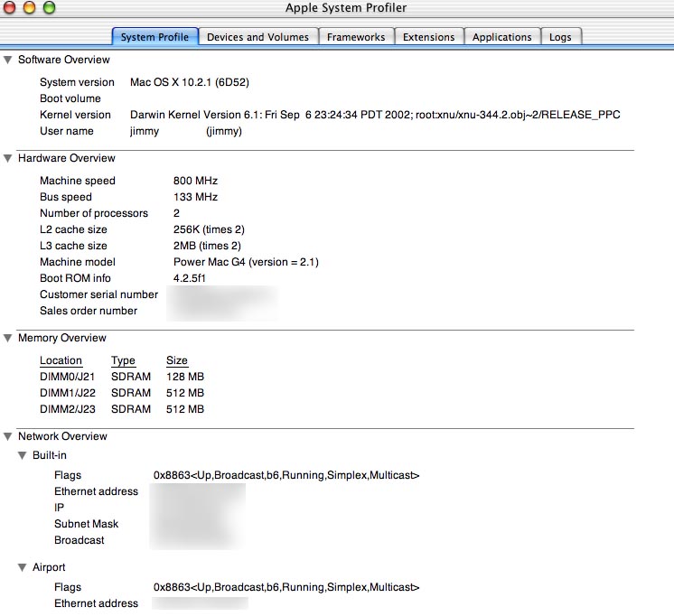The height and width of the screenshot is (616, 674).
Task: Collapse the Hardware Overview section
Action: point(8,158)
